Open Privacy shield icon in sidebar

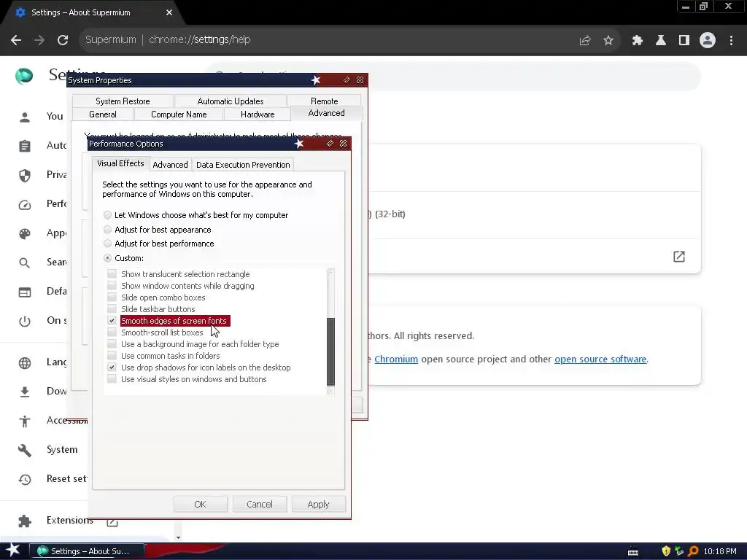click(25, 175)
